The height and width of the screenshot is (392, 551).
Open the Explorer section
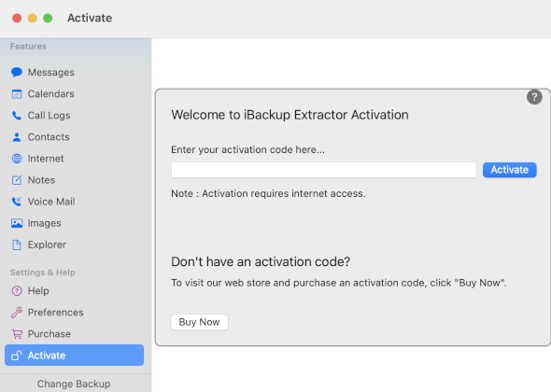pos(47,245)
